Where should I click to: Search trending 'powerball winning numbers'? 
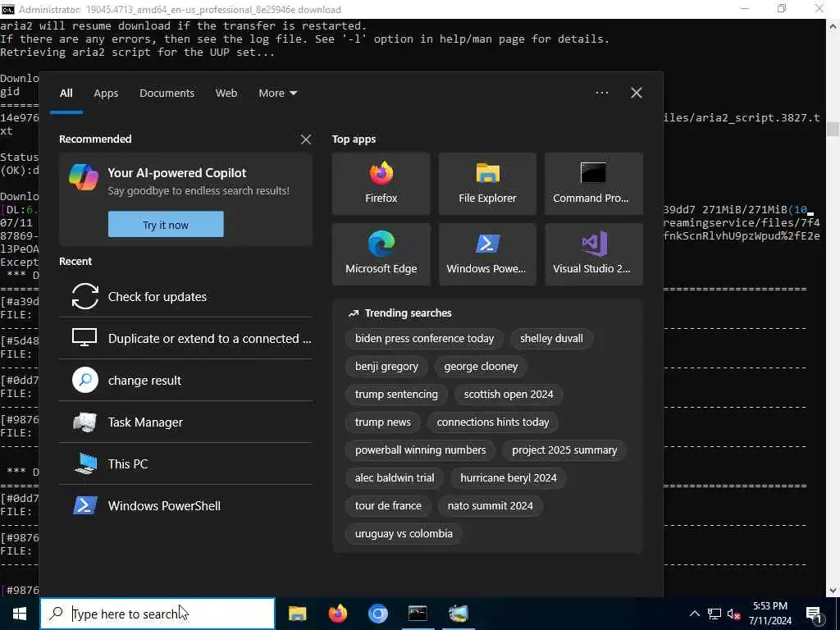(x=421, y=450)
